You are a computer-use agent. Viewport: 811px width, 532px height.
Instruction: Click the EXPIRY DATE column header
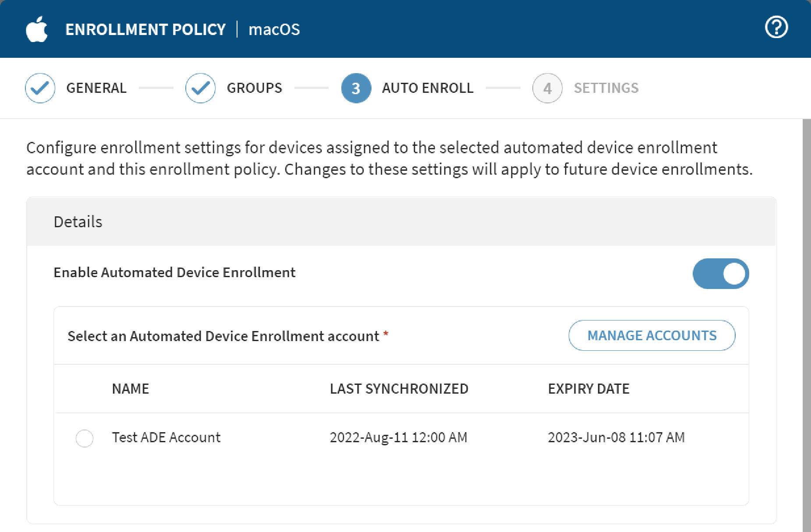(x=588, y=389)
